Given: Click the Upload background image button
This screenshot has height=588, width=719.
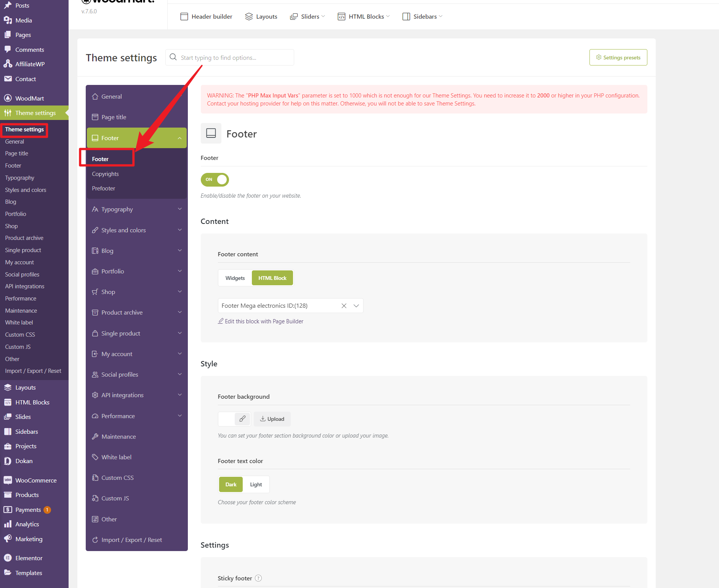Looking at the screenshot, I should (x=272, y=419).
